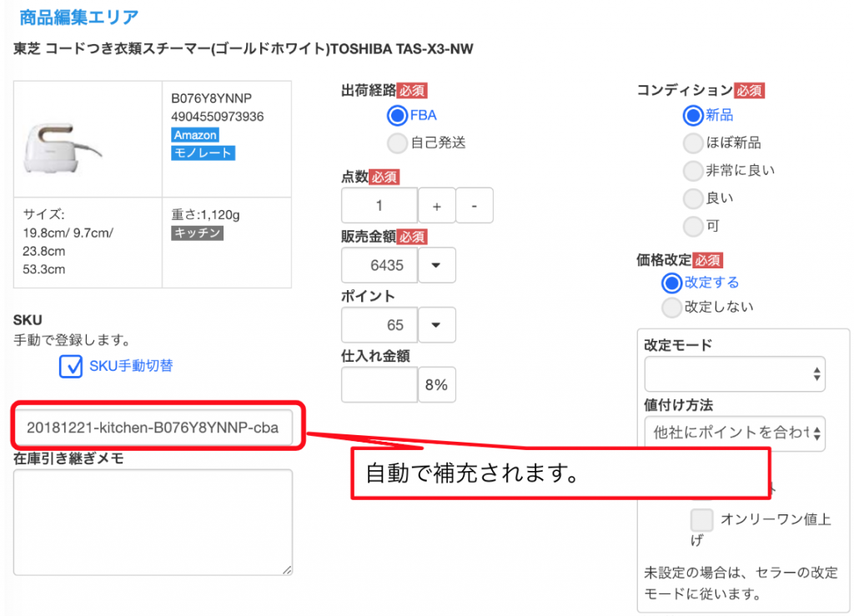Click the SKU text field
The height and width of the screenshot is (616, 854).
153,428
